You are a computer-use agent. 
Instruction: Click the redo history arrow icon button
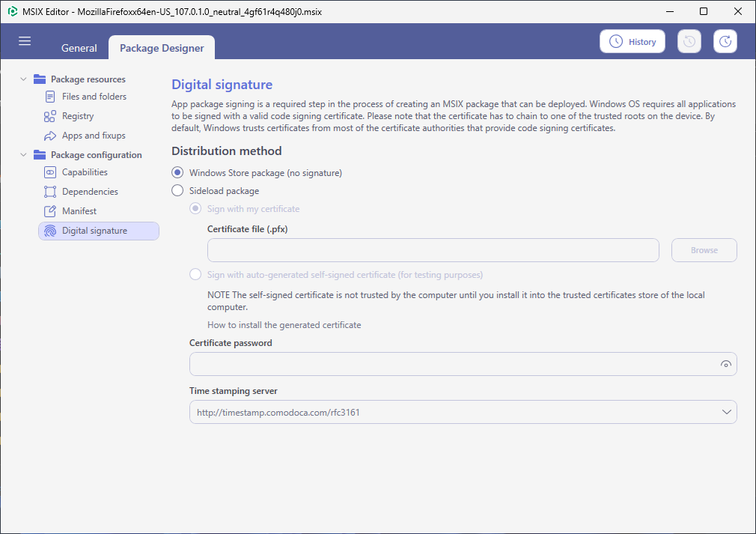pyautogui.click(x=725, y=41)
